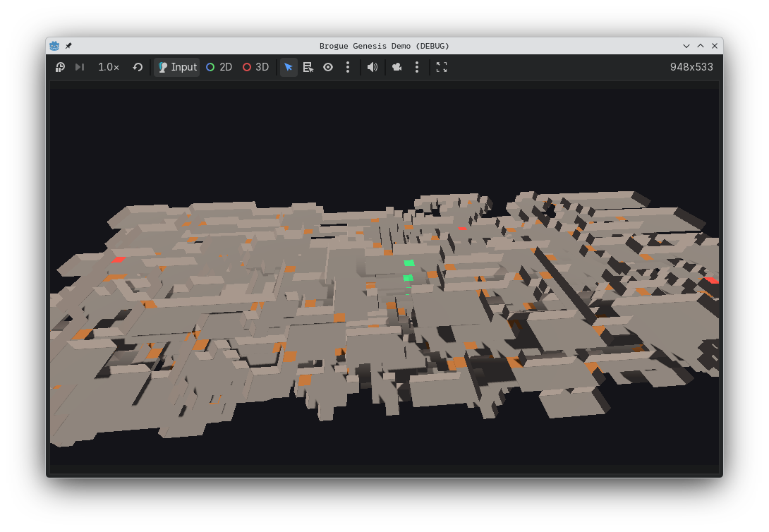This screenshot has height=532, width=769.
Task: Switch to 3D node selection mode
Action: (x=255, y=67)
